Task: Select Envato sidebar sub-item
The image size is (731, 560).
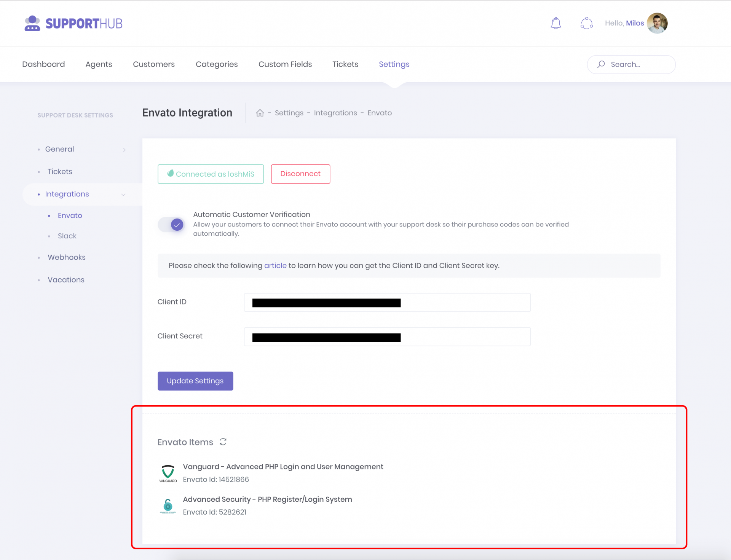Action: 70,215
